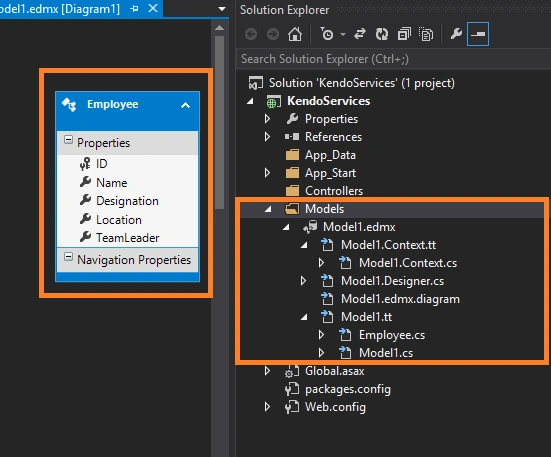Click the Sync with Active Document icon

[359, 34]
